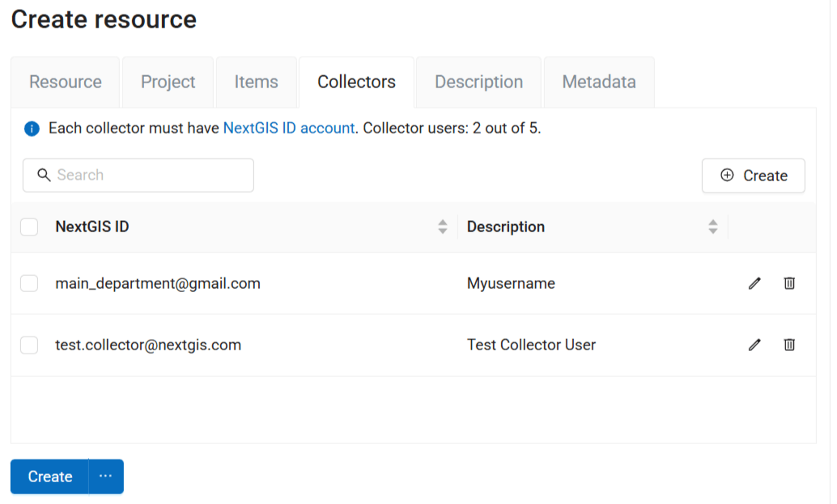The width and height of the screenshot is (837, 504).
Task: Edit the main_department@gmail.com collector
Action: coord(754,283)
